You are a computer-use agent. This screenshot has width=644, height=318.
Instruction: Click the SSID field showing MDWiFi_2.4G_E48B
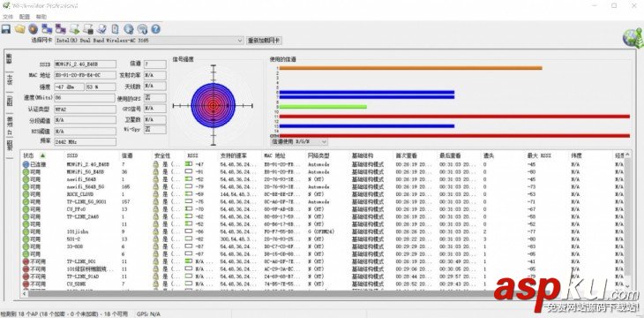[x=85, y=64]
